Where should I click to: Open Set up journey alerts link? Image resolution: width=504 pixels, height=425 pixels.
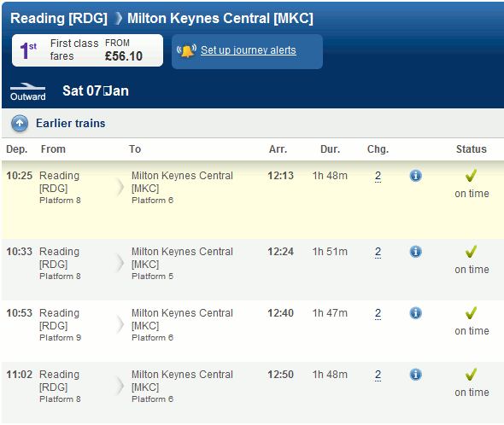249,50
